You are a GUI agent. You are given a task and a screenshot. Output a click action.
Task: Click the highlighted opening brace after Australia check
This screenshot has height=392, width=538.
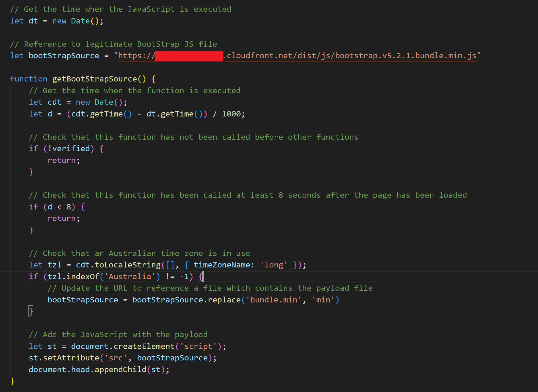(x=201, y=277)
